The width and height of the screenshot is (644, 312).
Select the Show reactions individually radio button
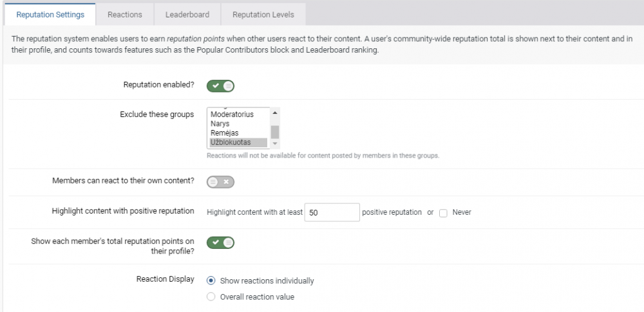[211, 280]
